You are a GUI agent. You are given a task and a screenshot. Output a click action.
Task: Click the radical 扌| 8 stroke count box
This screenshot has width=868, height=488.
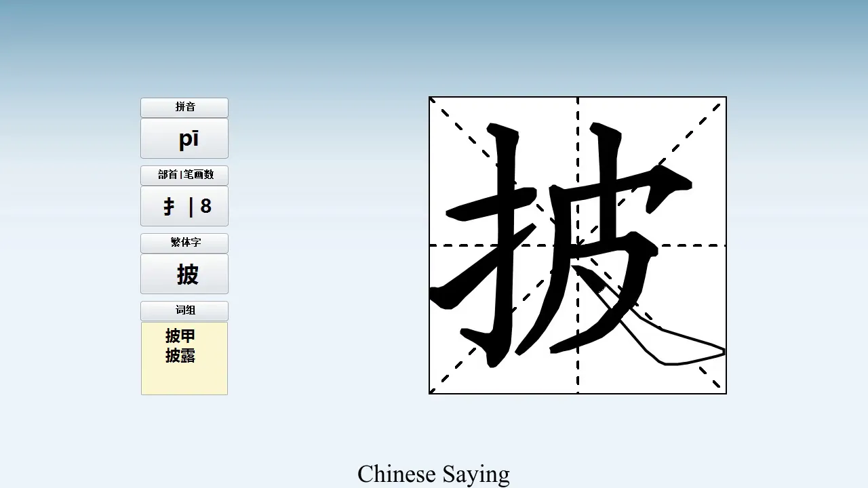184,206
